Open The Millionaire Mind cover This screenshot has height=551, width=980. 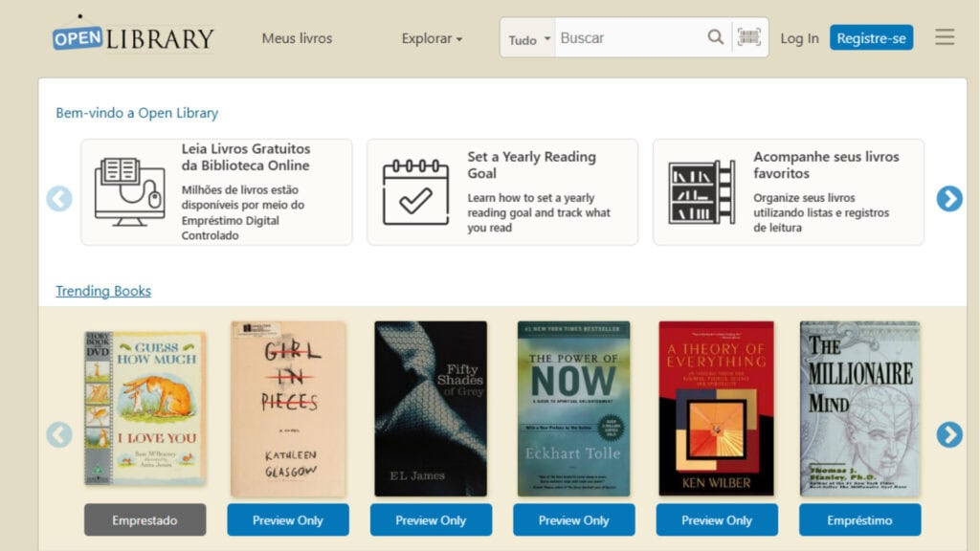[x=860, y=408]
